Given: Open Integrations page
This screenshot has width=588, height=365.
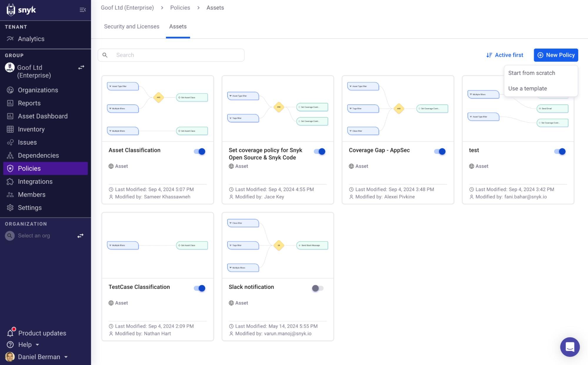Looking at the screenshot, I should coord(35,181).
